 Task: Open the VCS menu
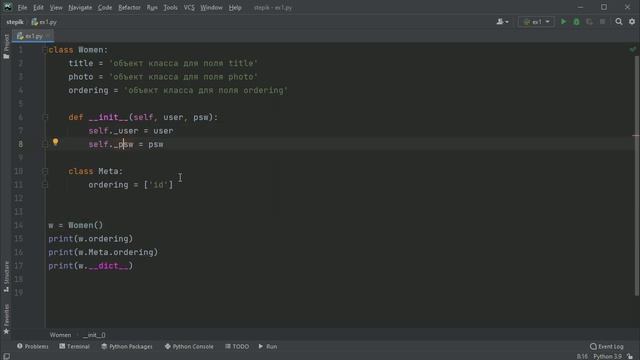(189, 7)
